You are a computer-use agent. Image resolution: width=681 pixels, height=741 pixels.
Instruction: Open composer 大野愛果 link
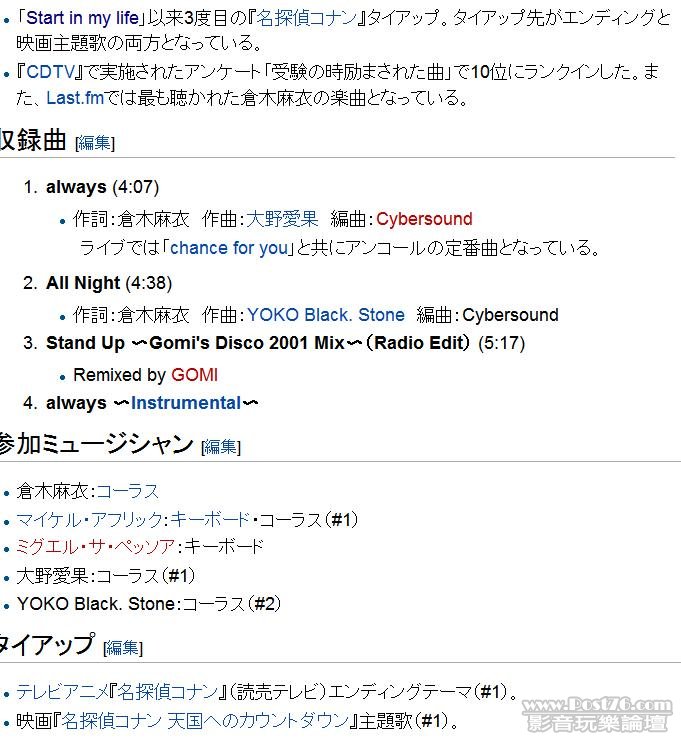pos(282,219)
